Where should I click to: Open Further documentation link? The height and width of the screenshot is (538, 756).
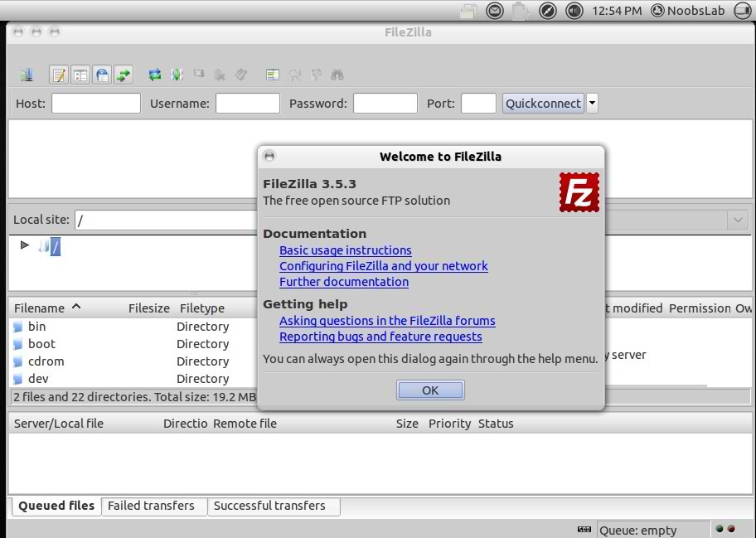(x=344, y=282)
